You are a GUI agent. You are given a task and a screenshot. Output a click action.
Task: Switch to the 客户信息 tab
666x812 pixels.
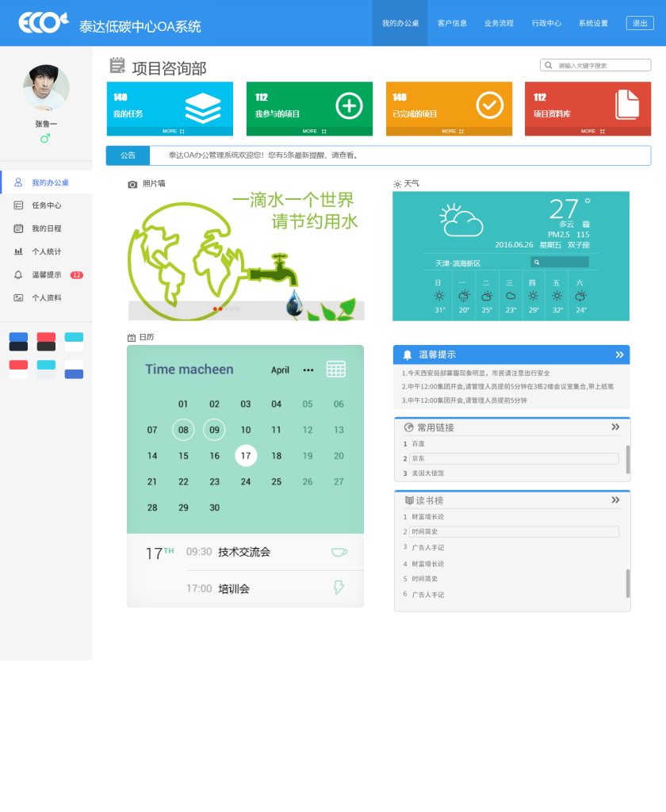tap(452, 23)
